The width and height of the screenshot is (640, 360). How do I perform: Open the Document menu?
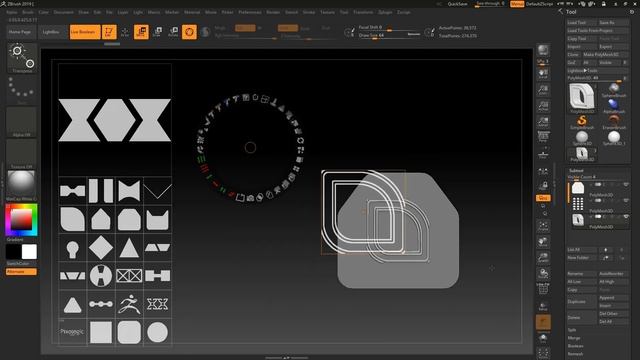pyautogui.click(x=64, y=12)
